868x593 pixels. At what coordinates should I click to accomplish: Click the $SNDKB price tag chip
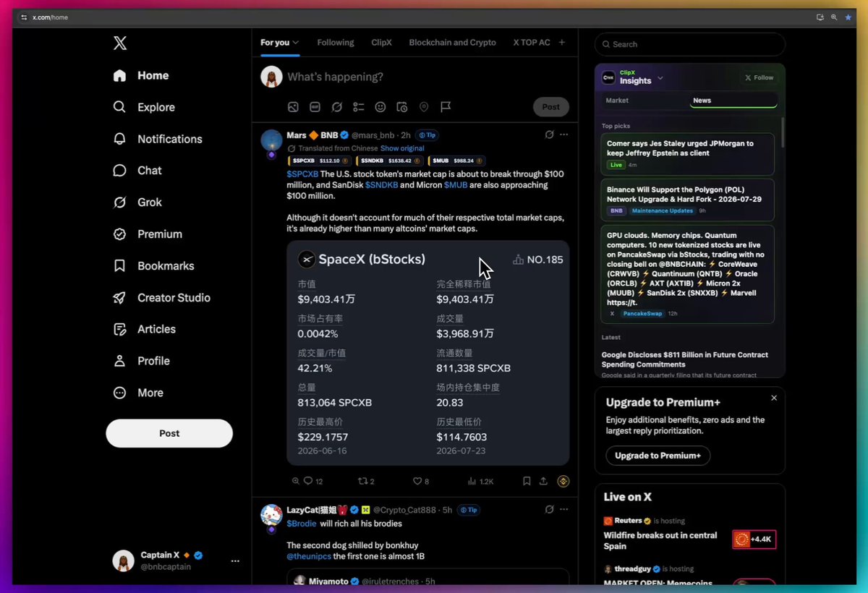pyautogui.click(x=389, y=161)
